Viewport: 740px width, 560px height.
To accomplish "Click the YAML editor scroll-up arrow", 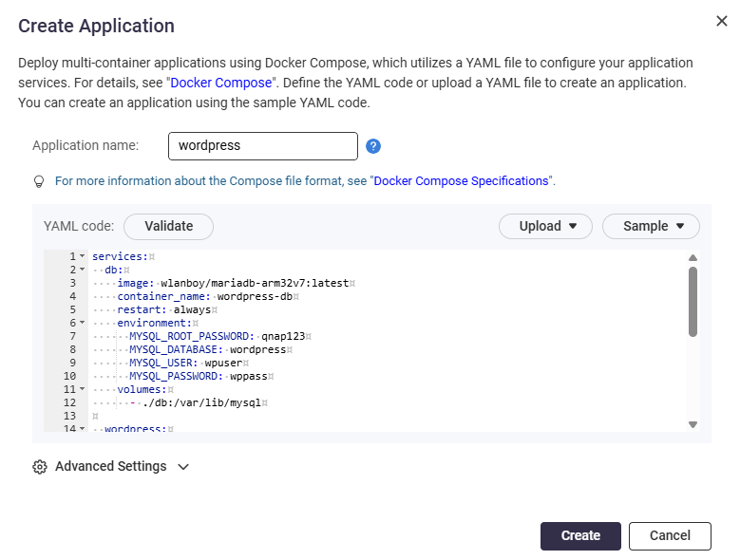I will pyautogui.click(x=693, y=257).
